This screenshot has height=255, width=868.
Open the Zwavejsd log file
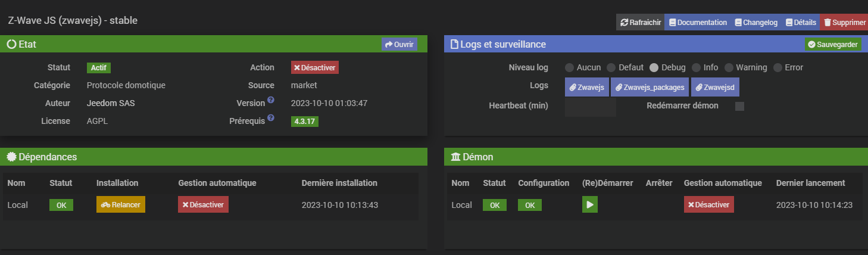coord(715,87)
